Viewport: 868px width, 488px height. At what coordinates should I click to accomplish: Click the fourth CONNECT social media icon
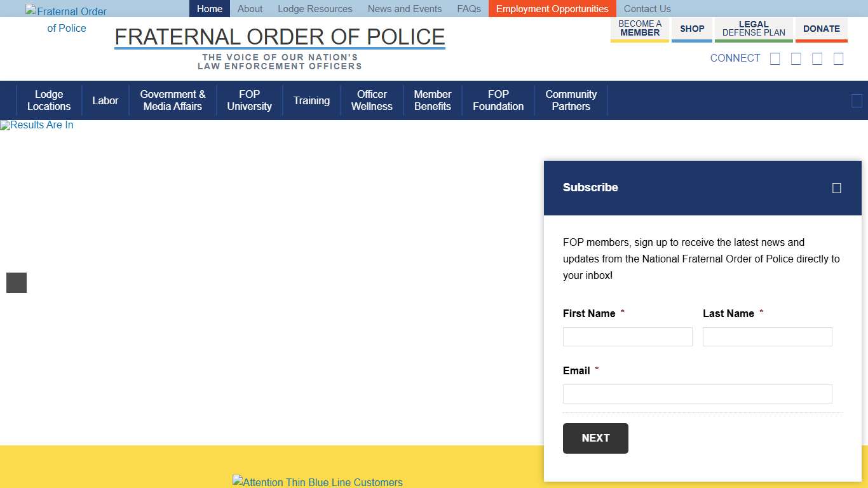coord(838,58)
